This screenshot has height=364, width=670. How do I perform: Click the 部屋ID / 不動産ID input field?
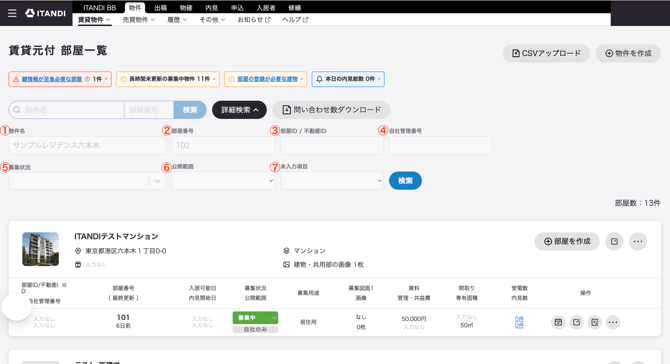[x=332, y=145]
